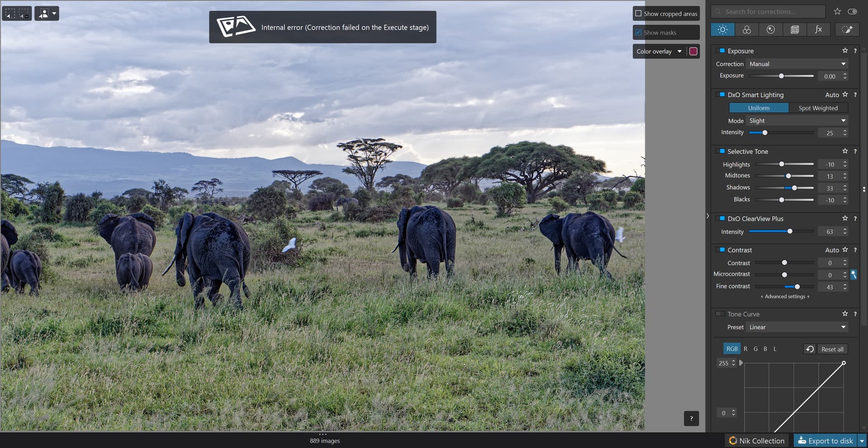Image resolution: width=868 pixels, height=448 pixels.
Task: Open the Color corrections palette
Action: pos(746,30)
